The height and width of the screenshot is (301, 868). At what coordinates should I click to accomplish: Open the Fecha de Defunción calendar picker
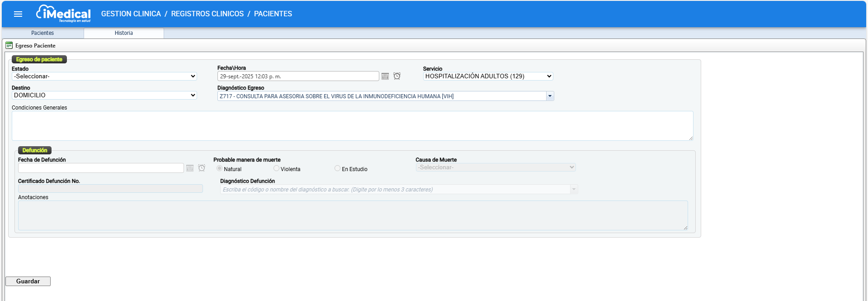[190, 168]
